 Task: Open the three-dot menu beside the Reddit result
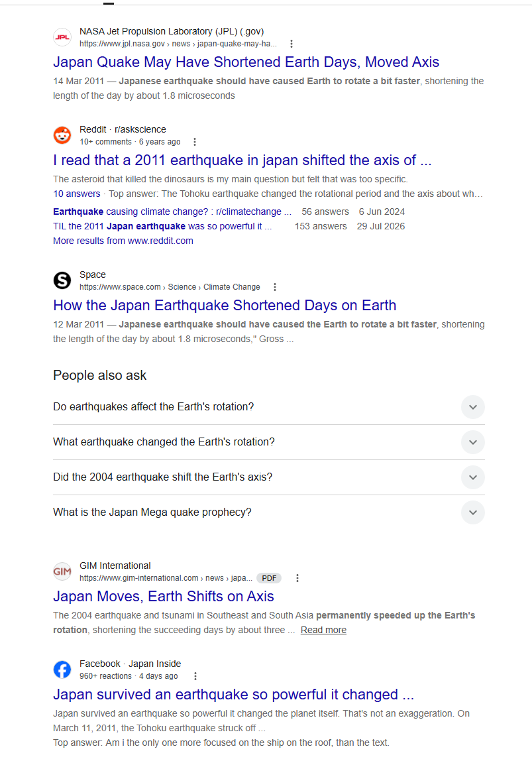pyautogui.click(x=195, y=142)
